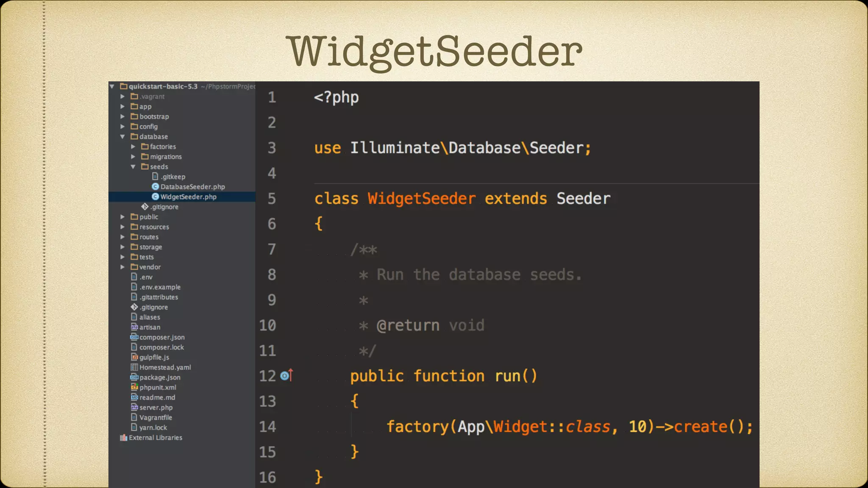Viewport: 868px width, 488px height.
Task: Click 'public function run()' on line 12
Action: (444, 376)
